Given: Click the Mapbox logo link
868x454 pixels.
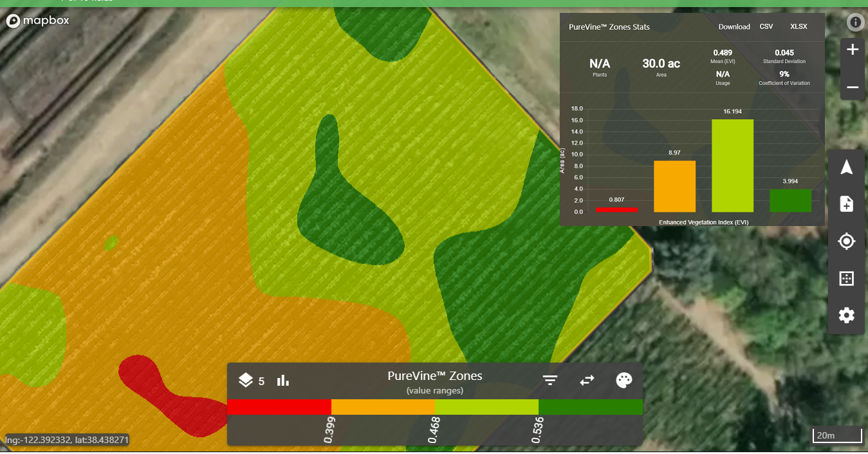Looking at the screenshot, I should pyautogui.click(x=38, y=21).
